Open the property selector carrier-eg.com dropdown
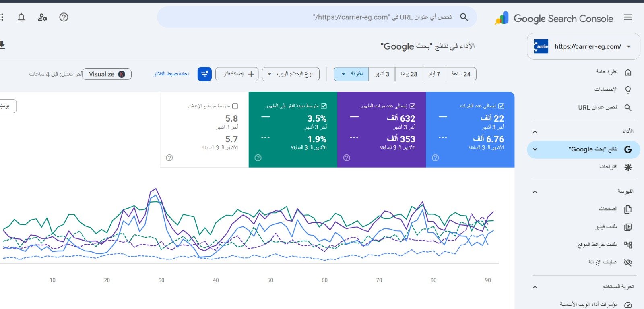Screen dimensions: 644x309 583,46
